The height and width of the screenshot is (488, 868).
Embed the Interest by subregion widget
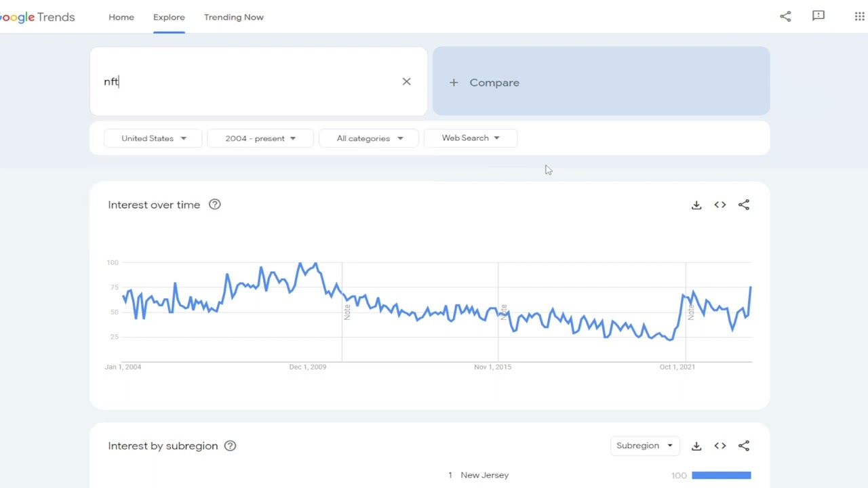pyautogui.click(x=720, y=446)
